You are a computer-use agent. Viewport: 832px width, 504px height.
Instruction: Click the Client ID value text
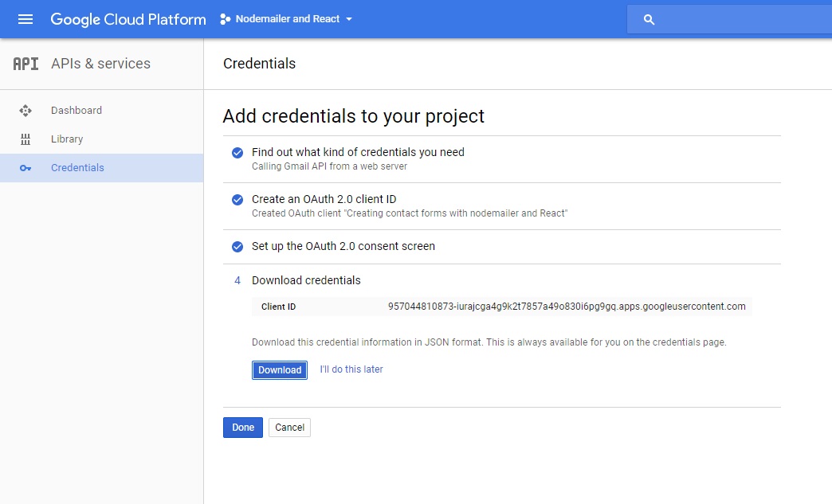tap(567, 307)
